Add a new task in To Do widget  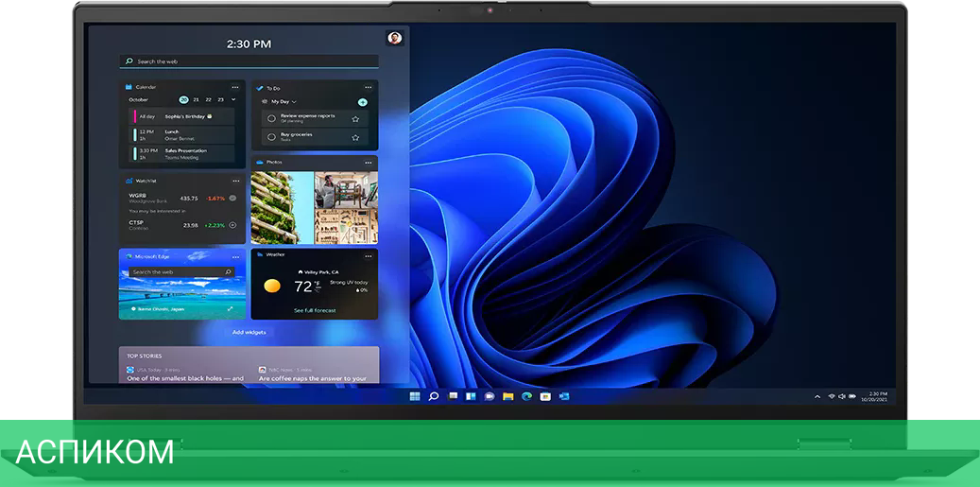point(362,101)
